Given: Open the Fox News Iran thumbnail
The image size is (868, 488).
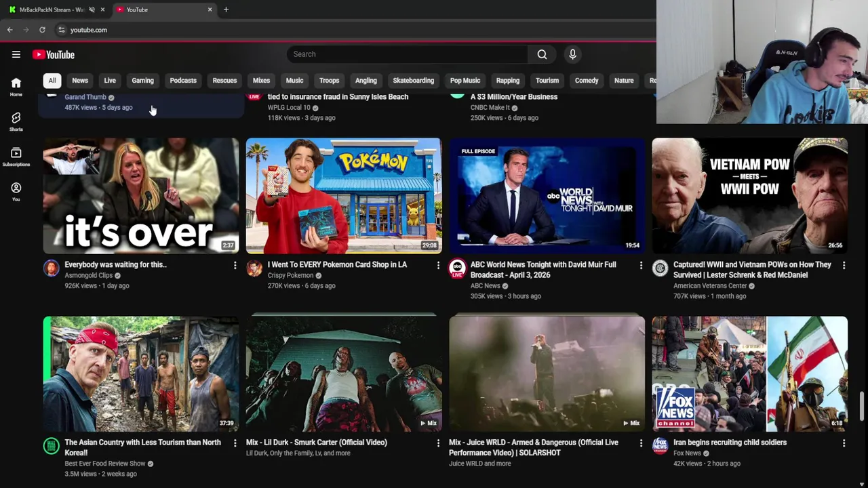Looking at the screenshot, I should pos(749,374).
